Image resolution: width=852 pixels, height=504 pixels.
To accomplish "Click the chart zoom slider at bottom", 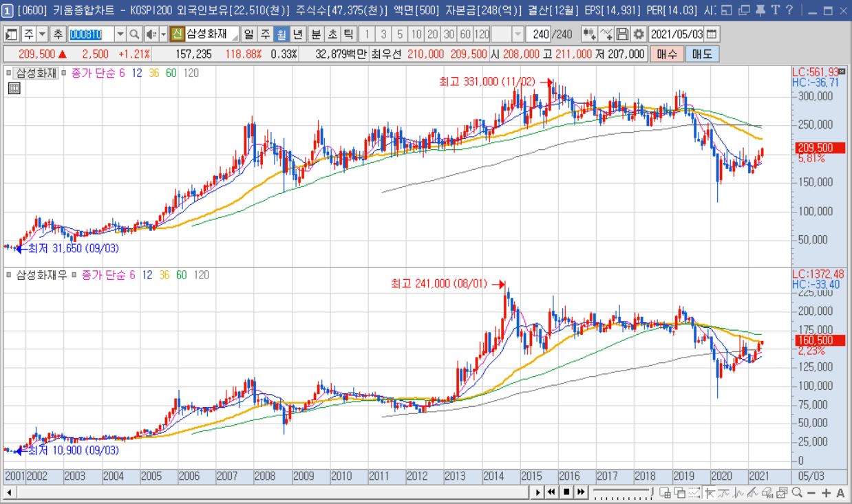I will [622, 492].
